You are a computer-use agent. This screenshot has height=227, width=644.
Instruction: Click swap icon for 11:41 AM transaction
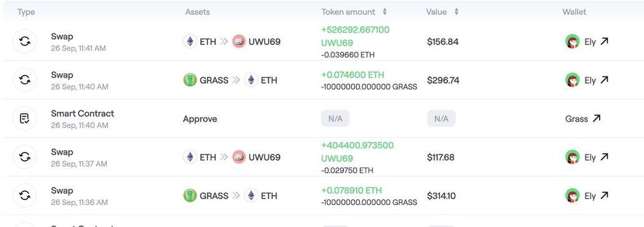coord(24,41)
